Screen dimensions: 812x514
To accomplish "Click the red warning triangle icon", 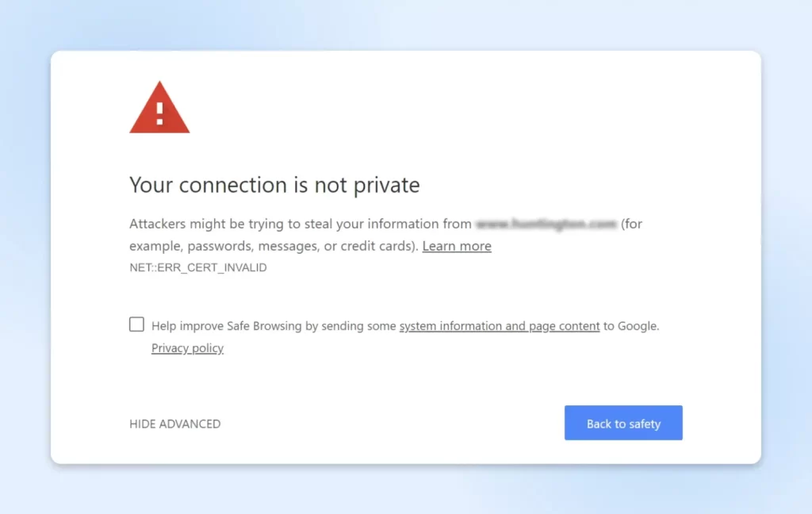I will (x=159, y=107).
